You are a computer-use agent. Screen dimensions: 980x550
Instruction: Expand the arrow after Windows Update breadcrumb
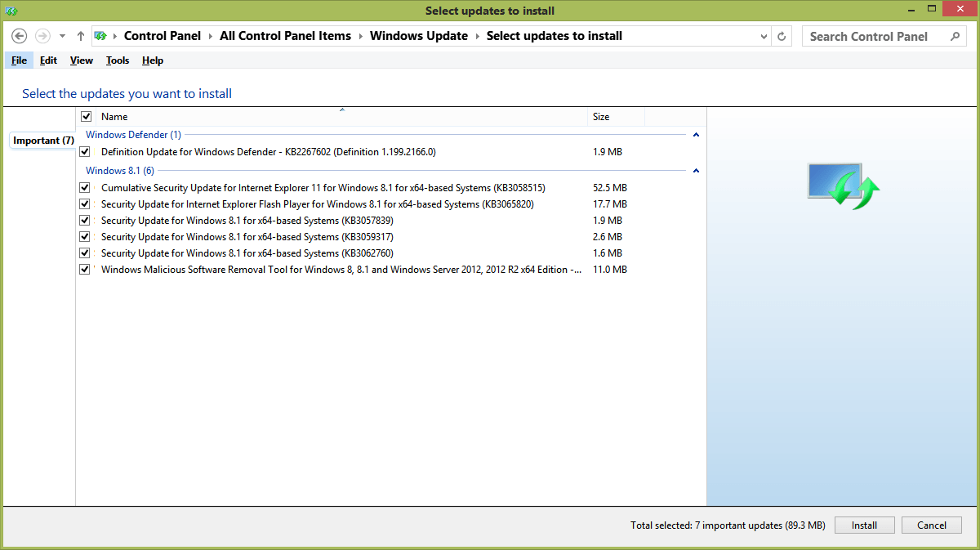(478, 36)
